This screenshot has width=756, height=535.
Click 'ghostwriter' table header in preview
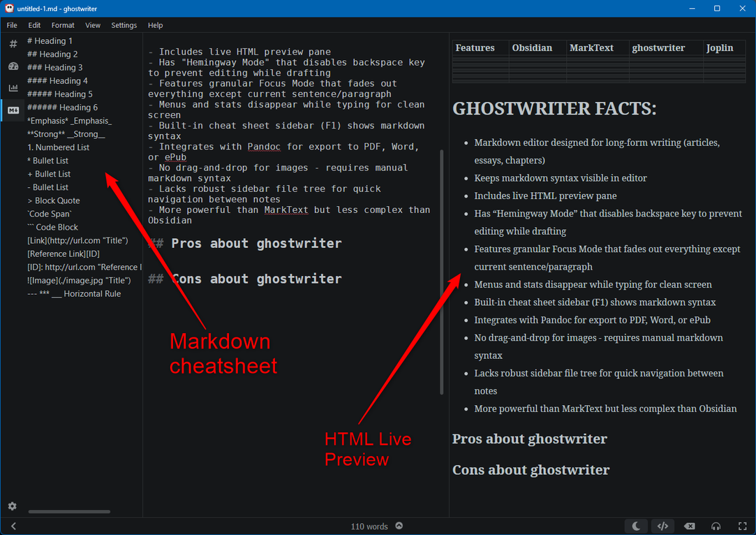(658, 47)
